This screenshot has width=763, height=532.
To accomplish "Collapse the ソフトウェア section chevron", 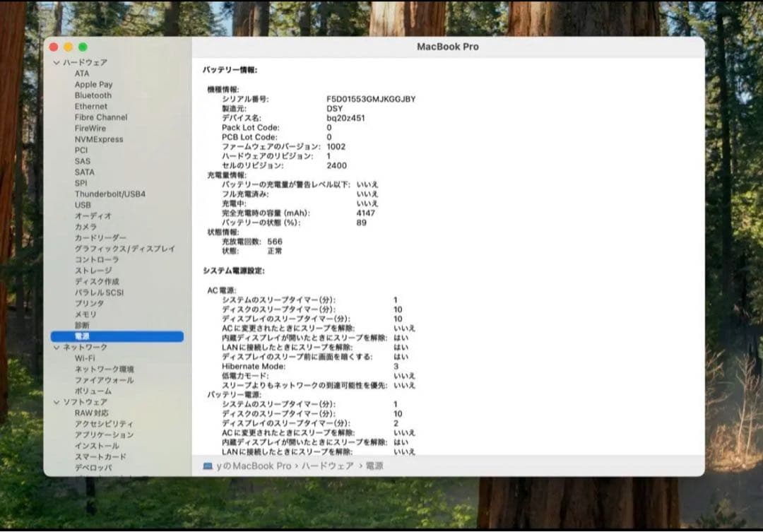I will [57, 402].
